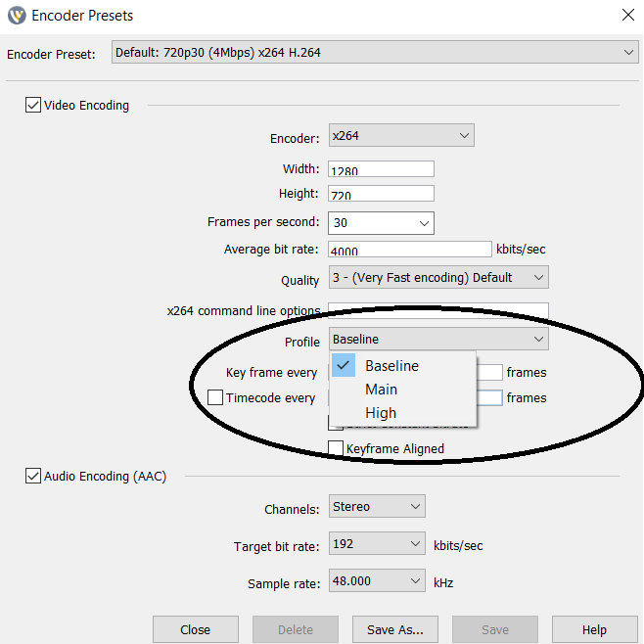Select Main in the profile list
This screenshot has height=644, width=644.
click(x=402, y=389)
